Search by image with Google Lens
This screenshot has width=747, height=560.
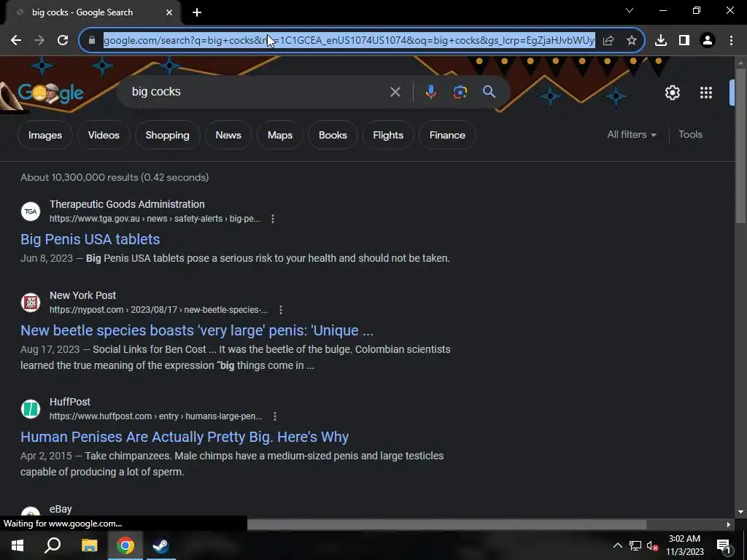460,92
